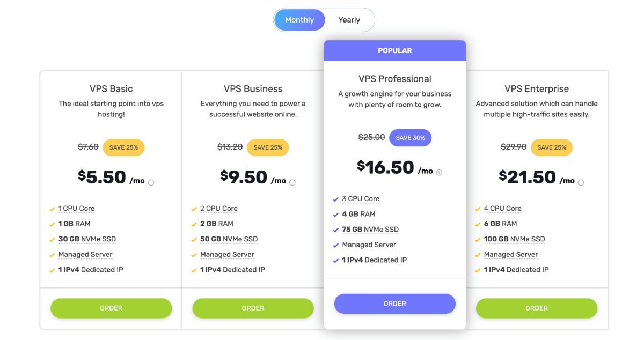Click "1 CPU Core" feature in VPS Basic
This screenshot has height=340, width=644.
click(77, 209)
